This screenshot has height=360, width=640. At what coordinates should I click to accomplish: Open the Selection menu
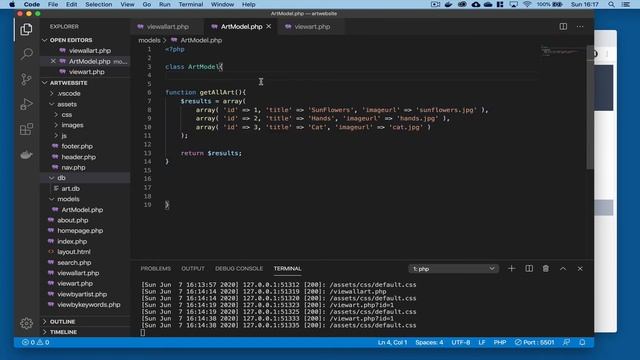pos(98,4)
